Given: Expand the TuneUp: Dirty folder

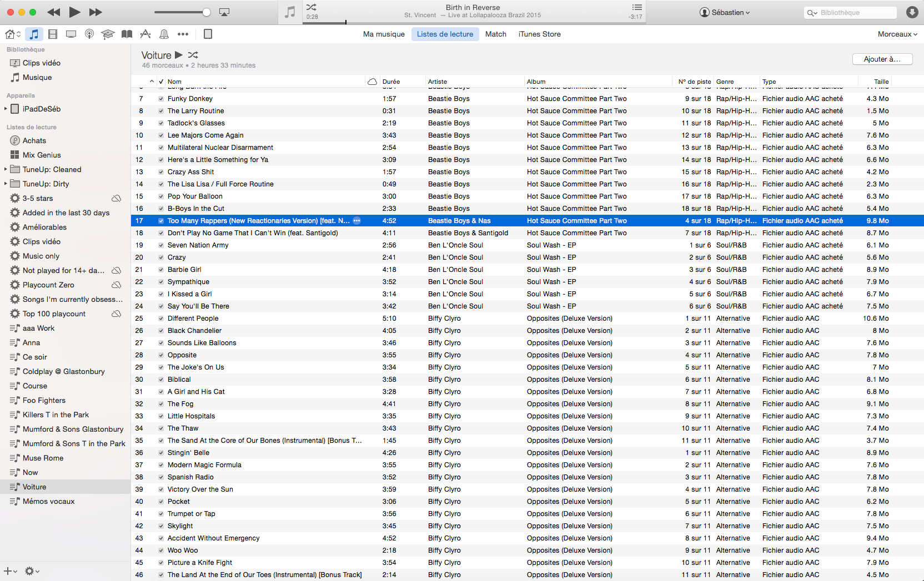Looking at the screenshot, I should pos(6,184).
